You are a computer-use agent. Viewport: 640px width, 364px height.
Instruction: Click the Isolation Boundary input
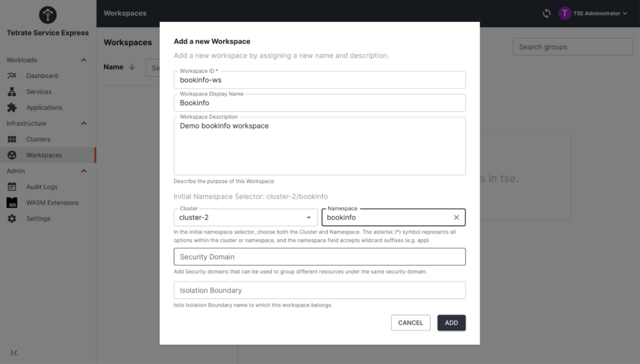(319, 290)
